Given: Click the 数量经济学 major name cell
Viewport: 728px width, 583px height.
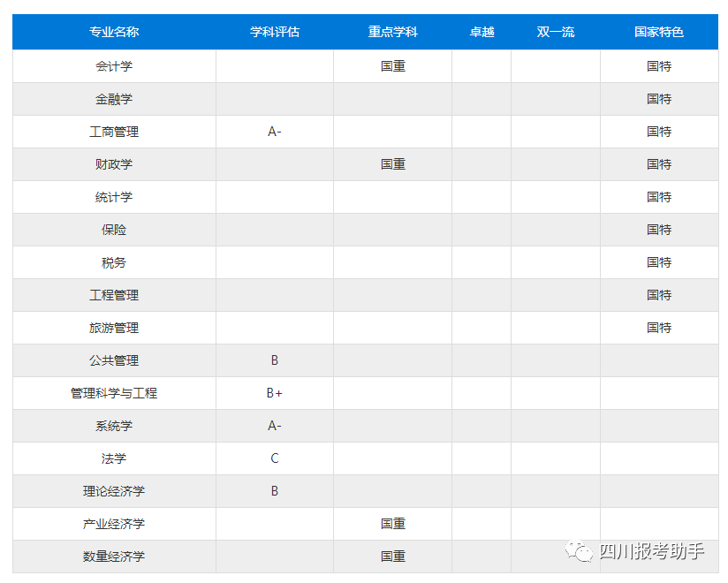Looking at the screenshot, I should 114,556.
